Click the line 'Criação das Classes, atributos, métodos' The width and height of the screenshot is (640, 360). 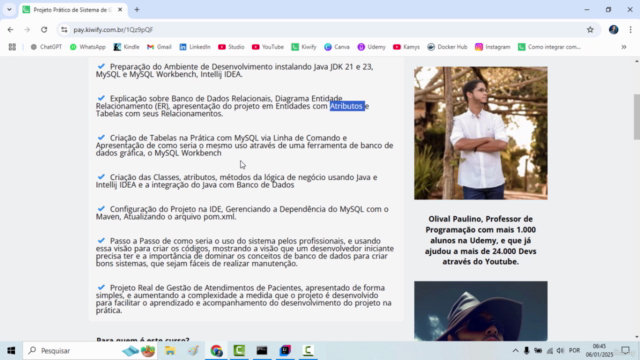237,181
